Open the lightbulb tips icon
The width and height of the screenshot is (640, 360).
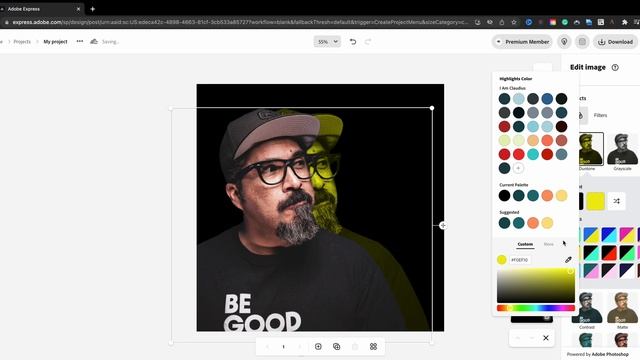[564, 42]
